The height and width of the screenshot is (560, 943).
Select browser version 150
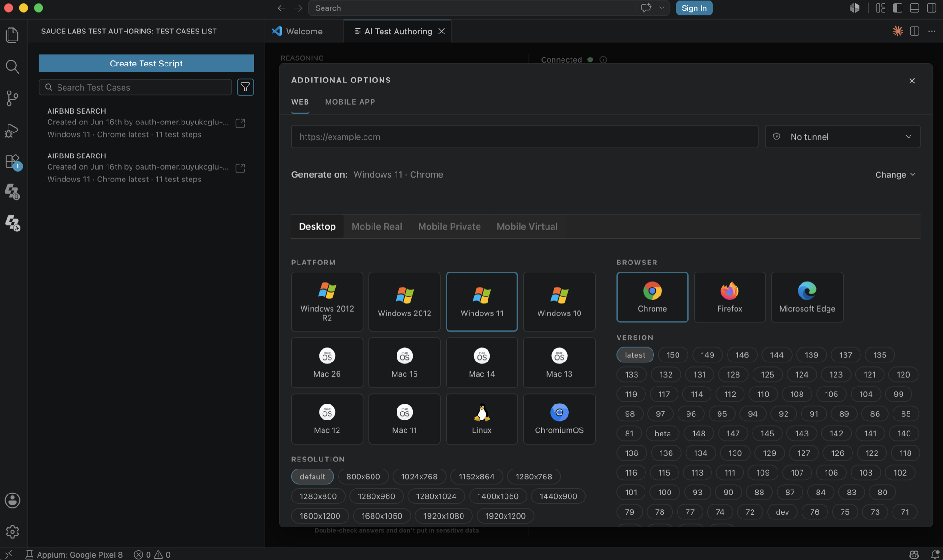coord(673,355)
